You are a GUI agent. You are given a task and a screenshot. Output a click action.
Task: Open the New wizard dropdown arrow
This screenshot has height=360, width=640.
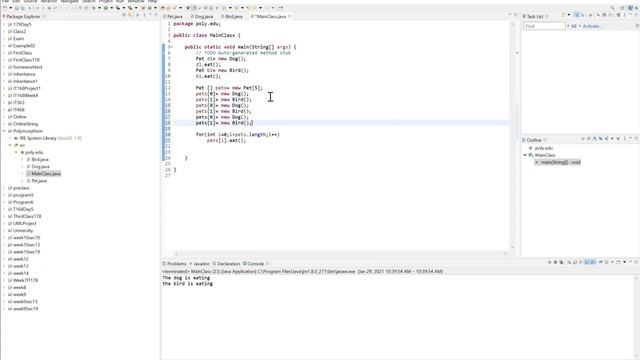pyautogui.click(x=11, y=8)
